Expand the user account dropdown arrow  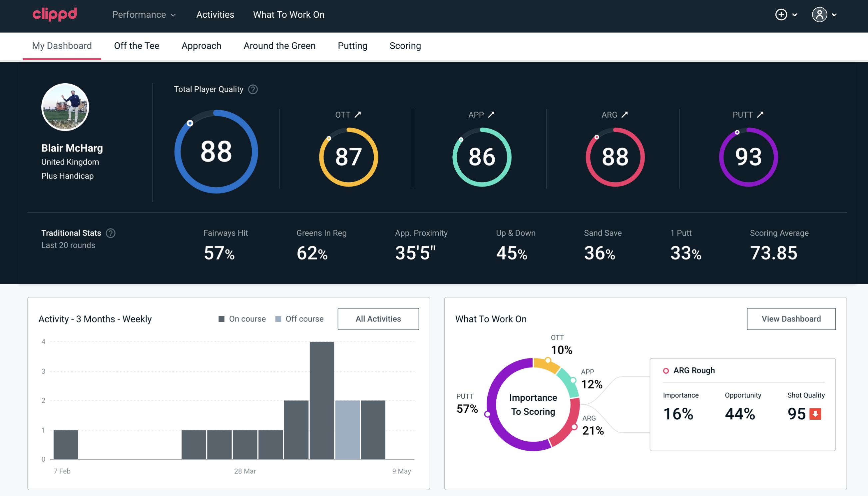click(x=835, y=15)
